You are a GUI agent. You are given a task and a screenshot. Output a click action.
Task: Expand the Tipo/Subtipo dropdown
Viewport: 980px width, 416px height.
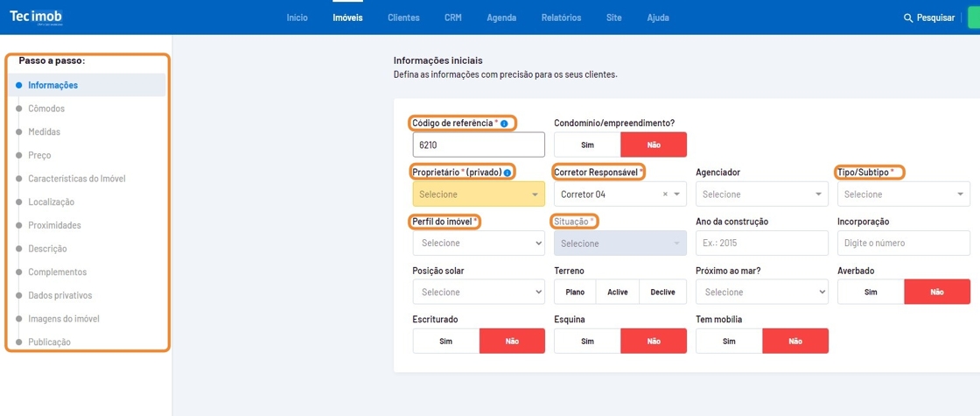(x=903, y=194)
